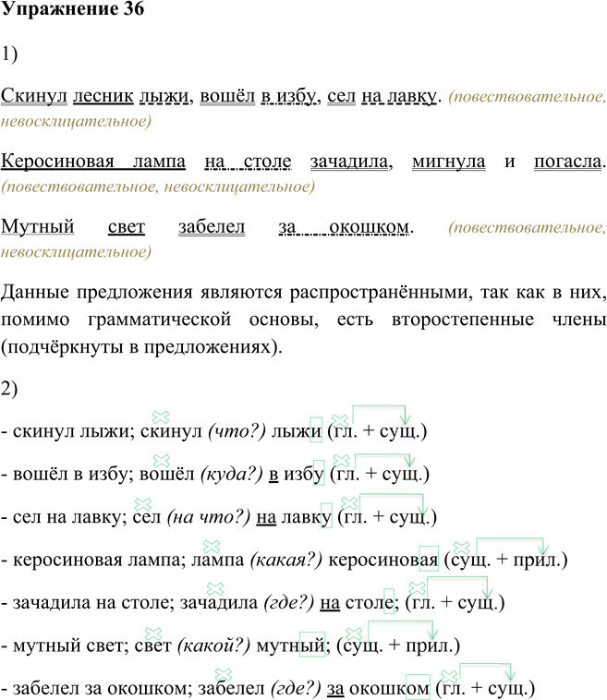This screenshot has height=700, width=607.
Task: Click '(гл. + сущ.)' in the 'сел на лавку' row
Action: coord(387,516)
